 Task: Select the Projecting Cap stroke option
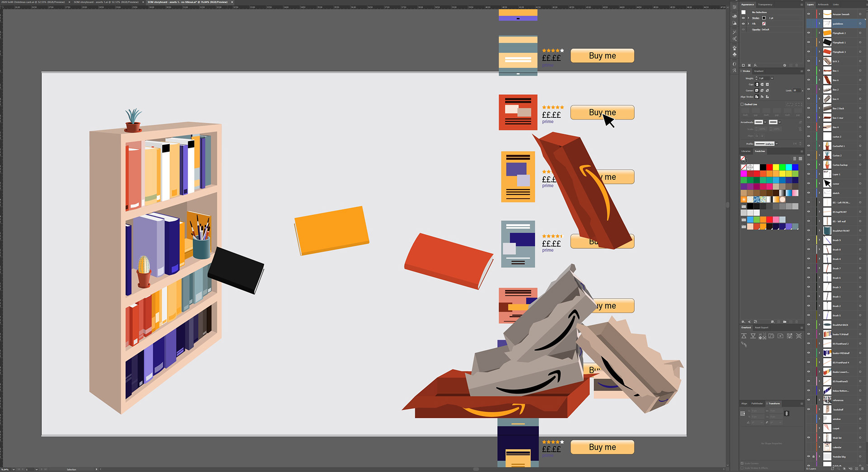pos(767,84)
